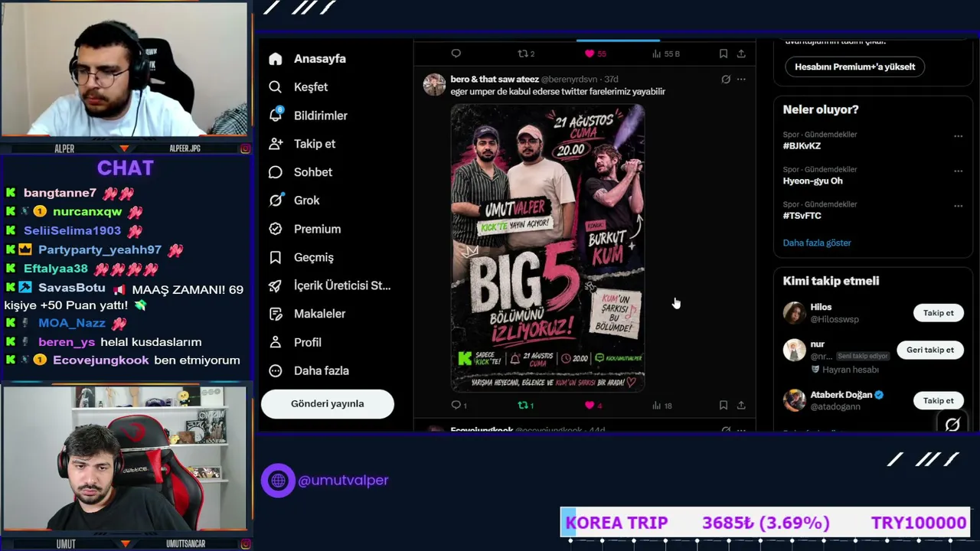Click the Grok icon in the sidebar
Image resolution: width=980 pixels, height=551 pixels.
[x=276, y=201]
